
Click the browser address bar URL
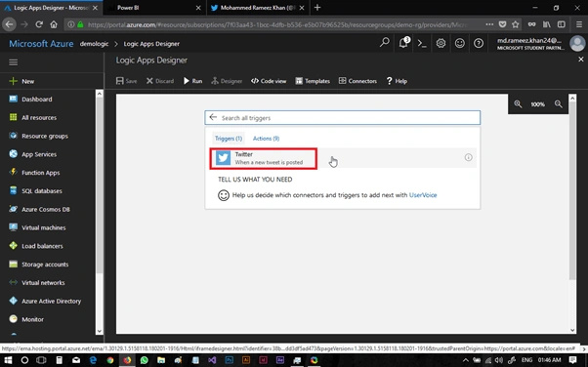pos(277,24)
